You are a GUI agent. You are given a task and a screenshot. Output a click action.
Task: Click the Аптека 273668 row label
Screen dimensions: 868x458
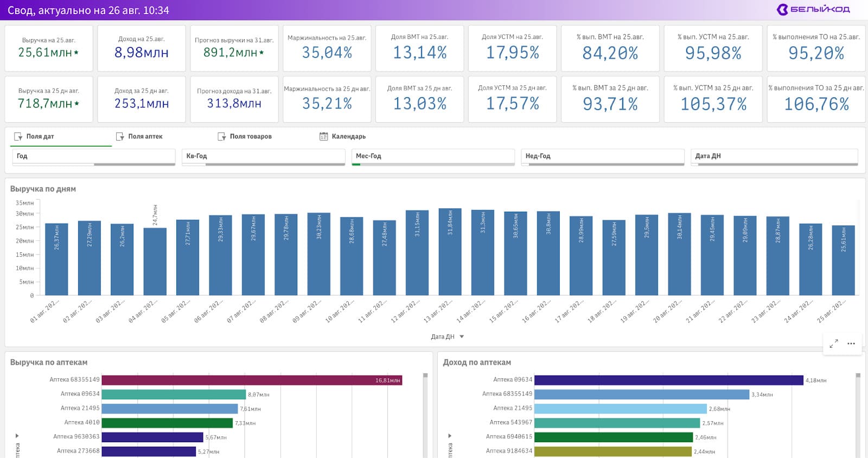78,451
